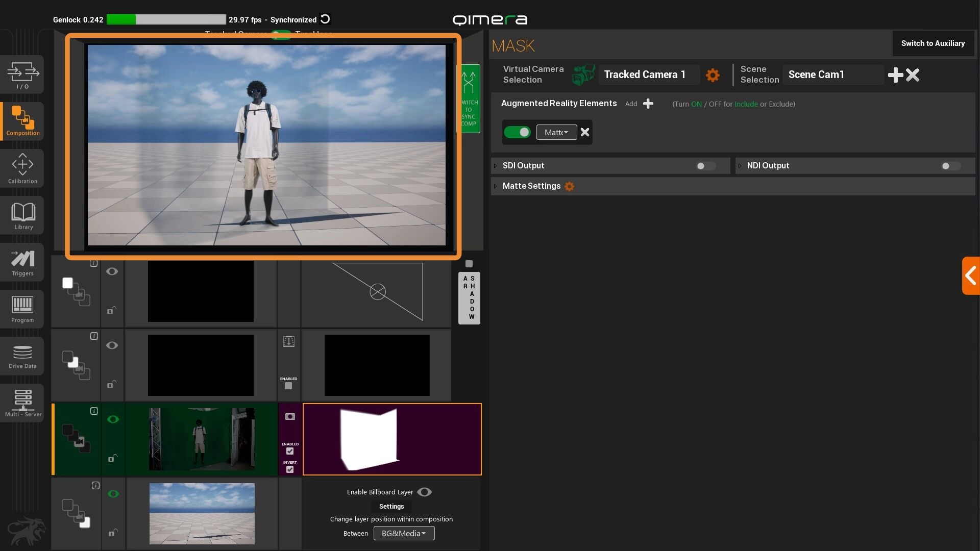This screenshot has height=551, width=980.
Task: Toggle the Matte AR element switch off
Action: [517, 132]
